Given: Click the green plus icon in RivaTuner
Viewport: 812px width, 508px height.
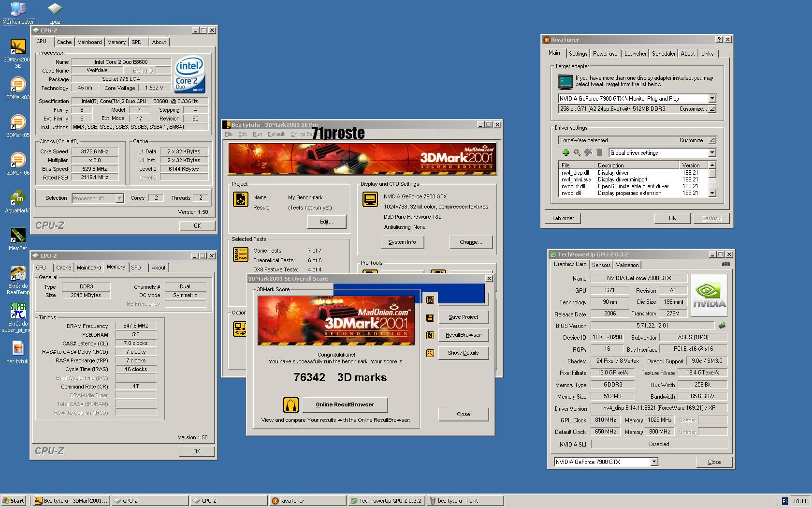Looking at the screenshot, I should click(x=565, y=152).
